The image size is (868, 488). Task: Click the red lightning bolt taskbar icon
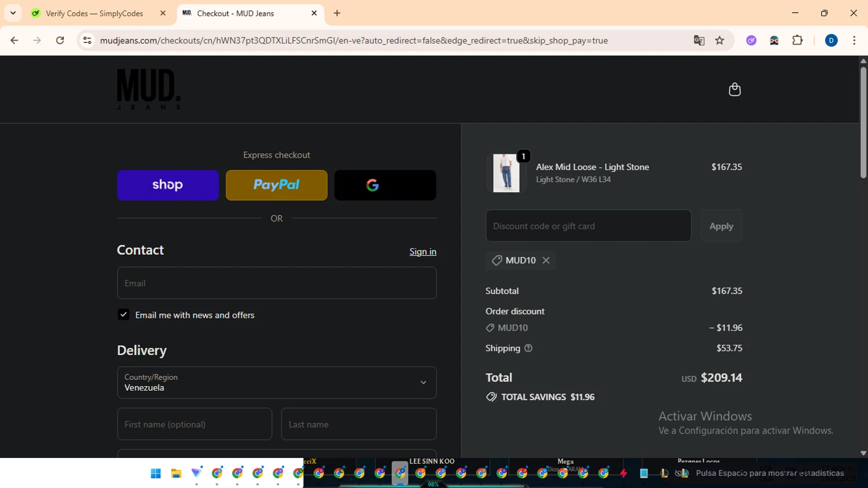623,474
